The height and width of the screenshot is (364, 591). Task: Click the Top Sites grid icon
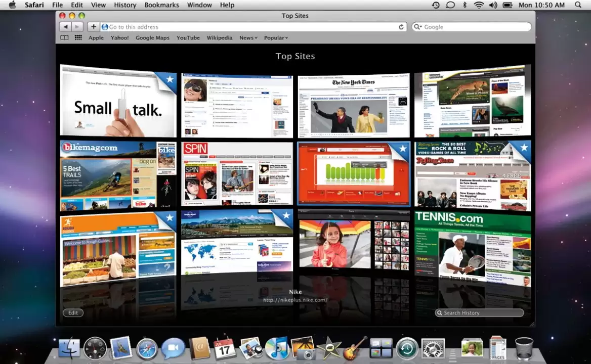click(x=78, y=38)
